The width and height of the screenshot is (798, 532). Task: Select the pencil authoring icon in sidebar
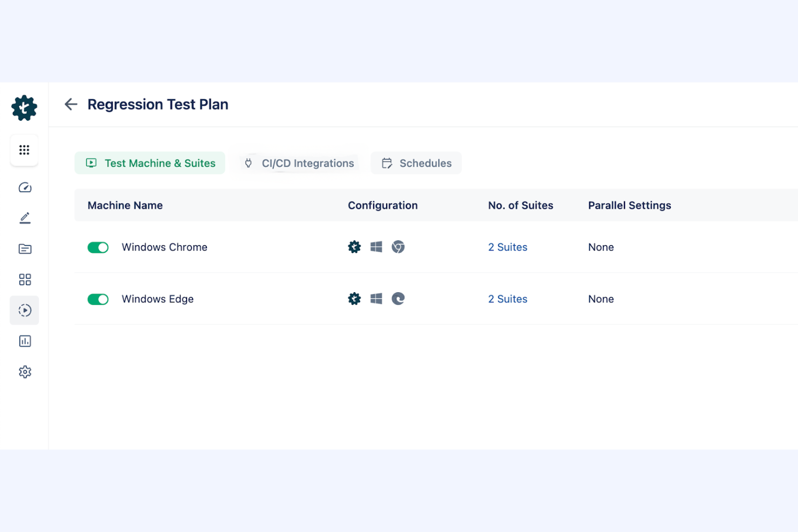click(24, 218)
